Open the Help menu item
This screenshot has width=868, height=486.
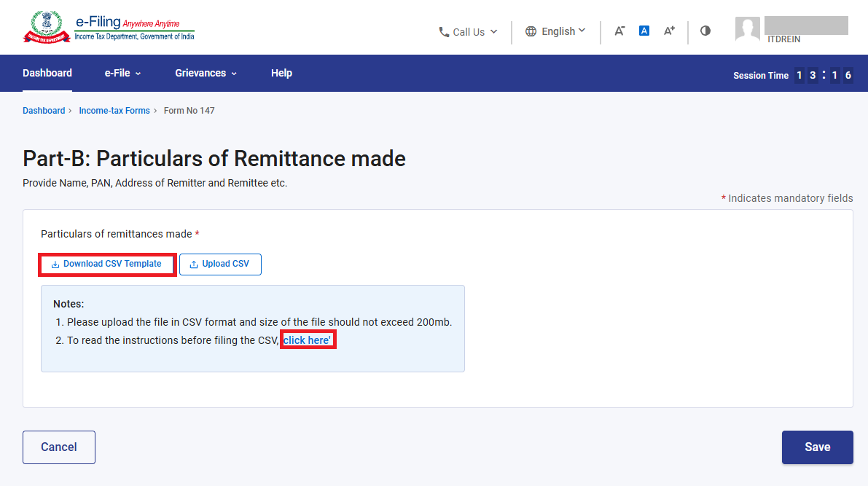281,73
